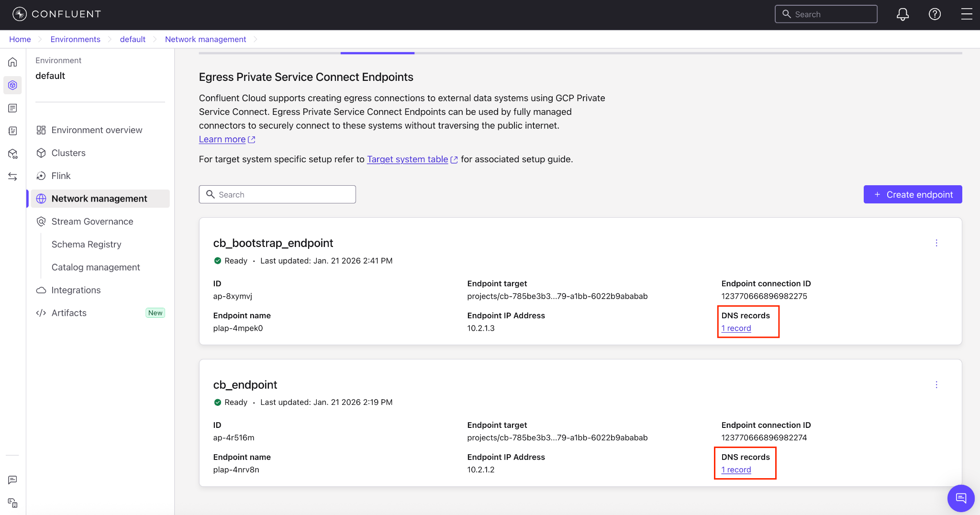View DNS record for cb_bootstrap_endpoint

tap(736, 328)
